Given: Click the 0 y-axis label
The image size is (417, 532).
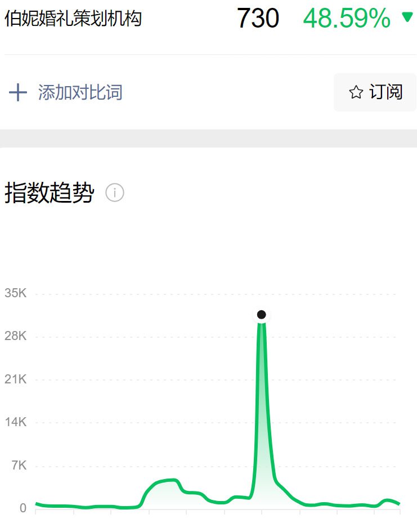Looking at the screenshot, I should pos(23,508).
